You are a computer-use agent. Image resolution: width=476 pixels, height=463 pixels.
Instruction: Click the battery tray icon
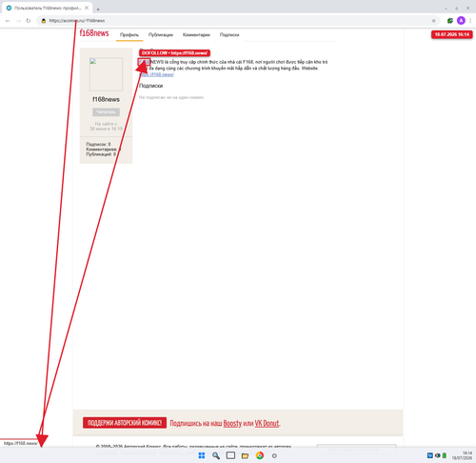point(445,455)
